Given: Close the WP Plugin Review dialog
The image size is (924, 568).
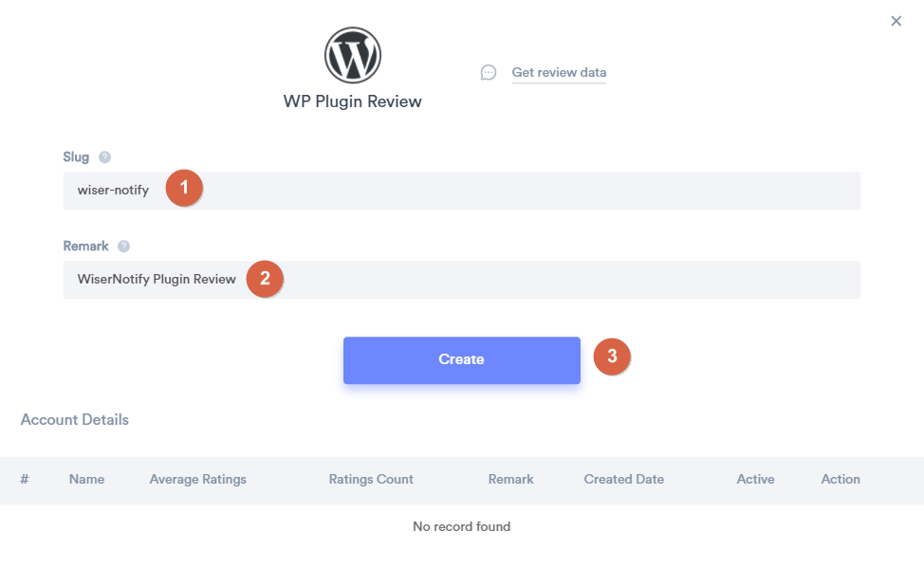Looking at the screenshot, I should pos(896,21).
